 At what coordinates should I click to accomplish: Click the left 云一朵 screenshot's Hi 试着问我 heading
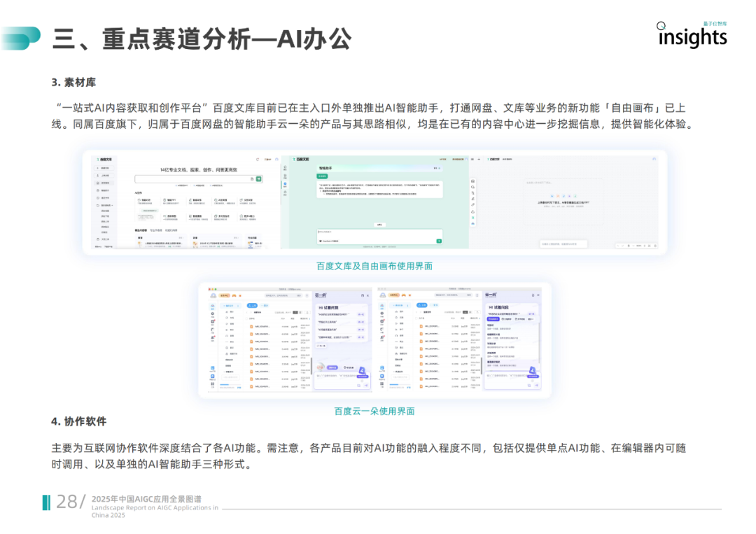pos(328,307)
